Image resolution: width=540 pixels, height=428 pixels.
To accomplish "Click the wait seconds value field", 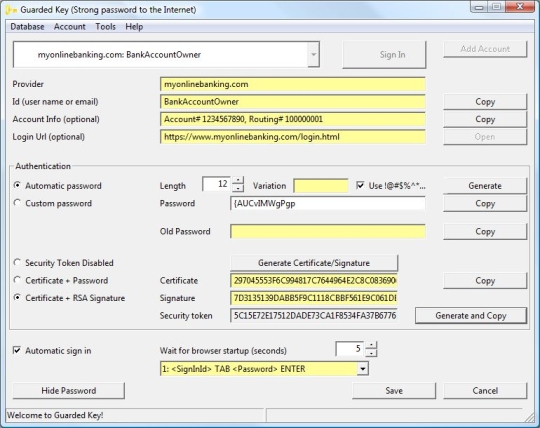I will click(x=351, y=349).
